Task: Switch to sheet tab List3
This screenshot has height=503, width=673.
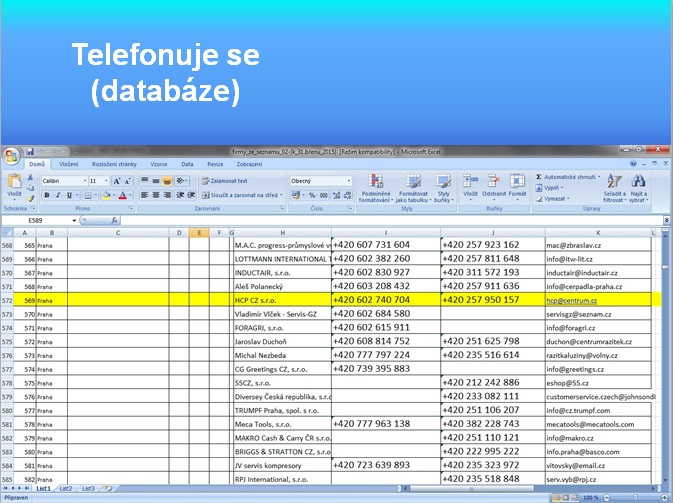Action: [x=88, y=488]
